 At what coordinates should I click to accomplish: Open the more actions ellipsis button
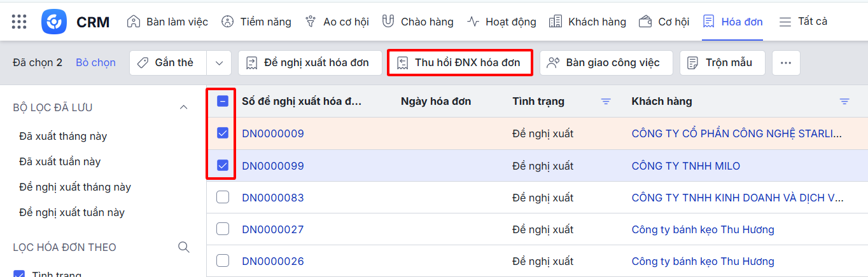pyautogui.click(x=786, y=63)
